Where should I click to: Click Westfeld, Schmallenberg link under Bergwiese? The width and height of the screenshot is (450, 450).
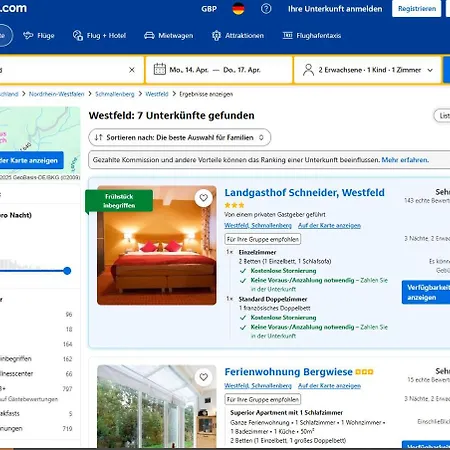click(258, 386)
